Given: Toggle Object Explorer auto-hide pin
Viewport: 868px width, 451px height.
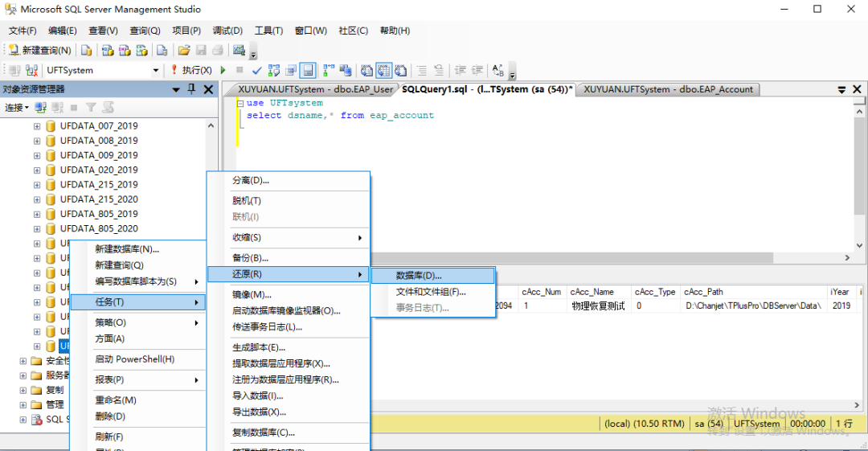Looking at the screenshot, I should click(x=191, y=88).
